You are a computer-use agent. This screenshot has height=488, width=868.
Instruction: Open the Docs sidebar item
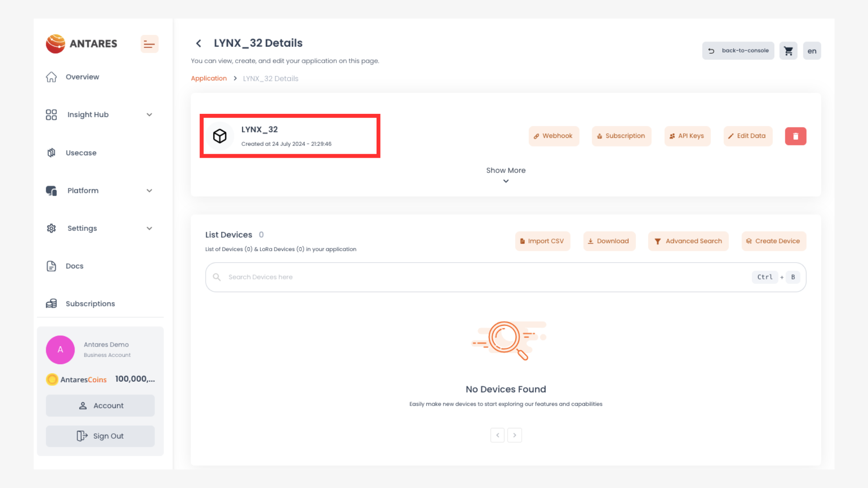coord(75,266)
